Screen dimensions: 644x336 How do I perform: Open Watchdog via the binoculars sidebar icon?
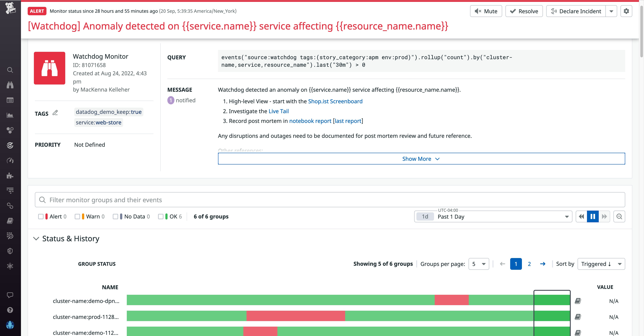10,85
